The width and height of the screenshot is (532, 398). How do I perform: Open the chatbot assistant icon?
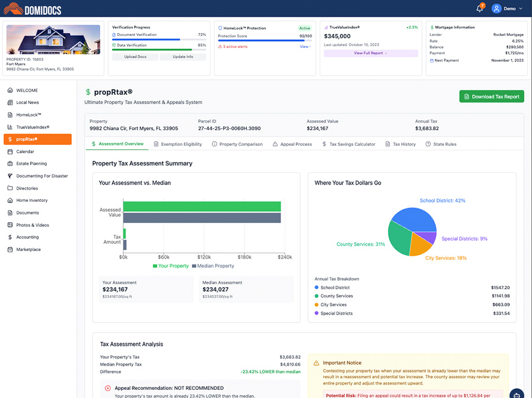point(516,395)
